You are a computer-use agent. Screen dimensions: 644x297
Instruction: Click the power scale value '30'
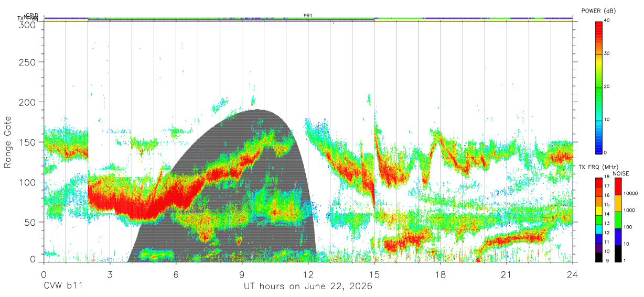tap(607, 53)
